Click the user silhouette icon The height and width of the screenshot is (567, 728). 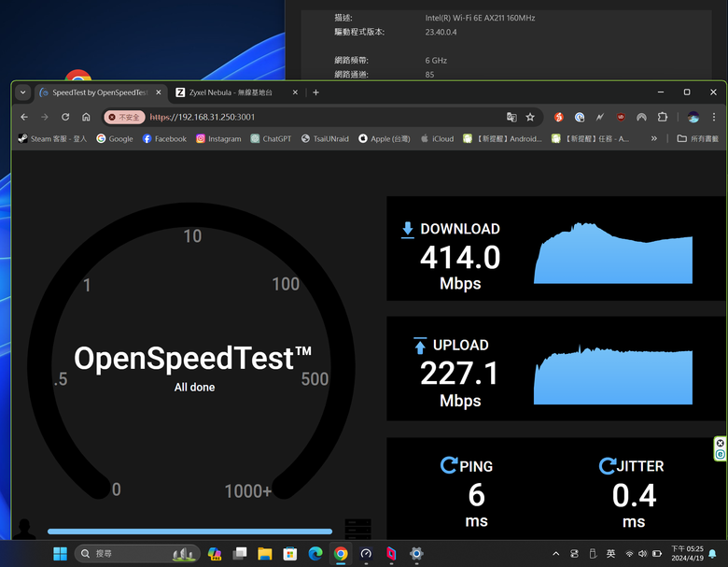tap(23, 529)
